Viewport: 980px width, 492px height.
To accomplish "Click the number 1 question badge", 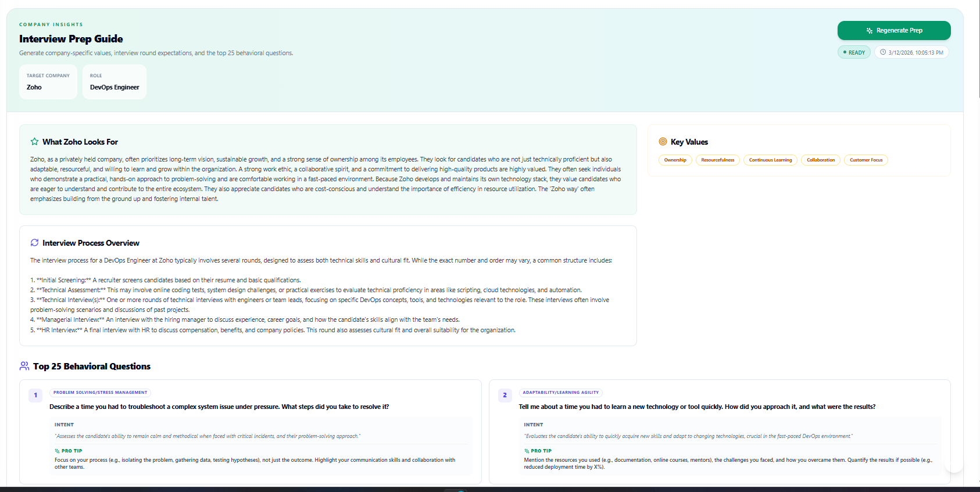I will point(35,395).
